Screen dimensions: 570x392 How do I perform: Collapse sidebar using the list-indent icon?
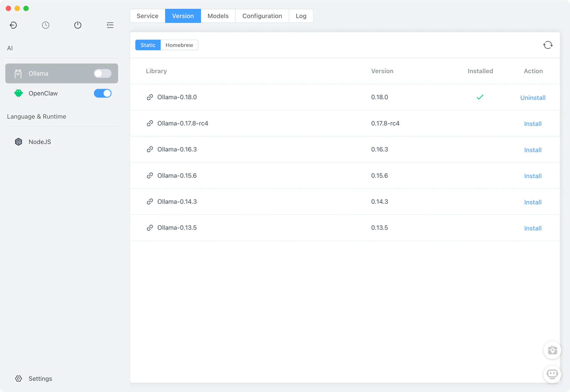(x=110, y=25)
